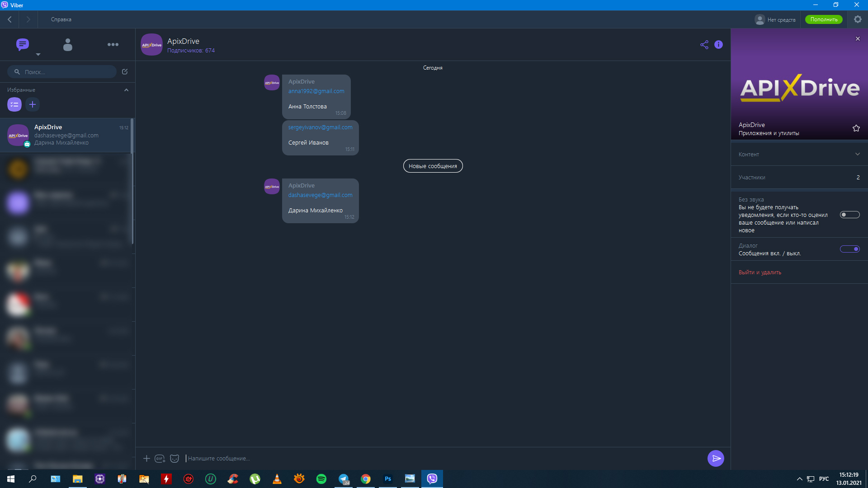Go forward with the navigation arrow
Image resolution: width=868 pixels, height=488 pixels.
[28, 19]
